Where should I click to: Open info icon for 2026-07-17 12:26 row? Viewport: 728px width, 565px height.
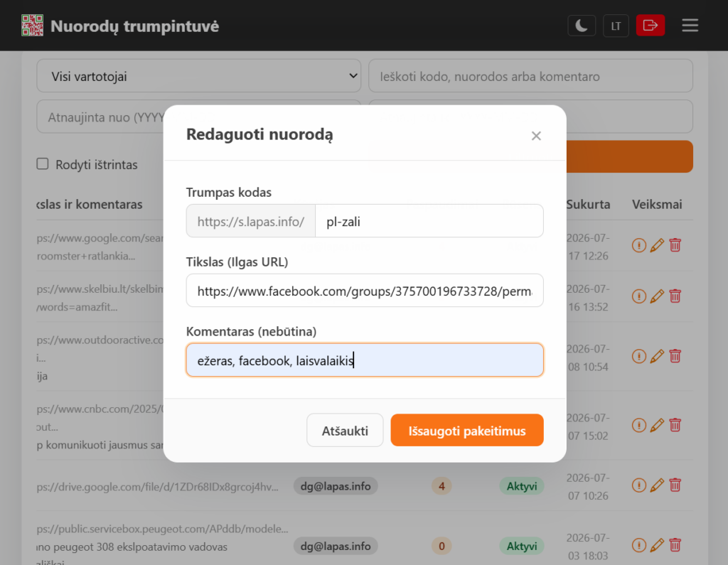point(639,245)
